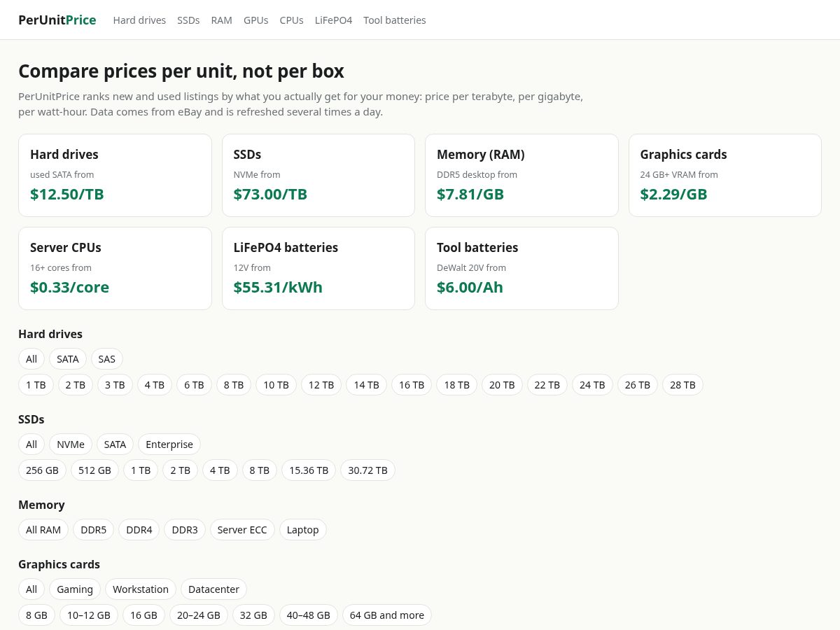Select the Laptop memory filter
Screen dimensions: 840x630
302,530
